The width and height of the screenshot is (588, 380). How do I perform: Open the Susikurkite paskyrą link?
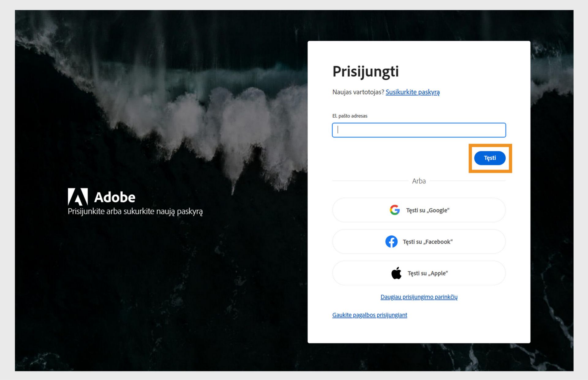[413, 92]
